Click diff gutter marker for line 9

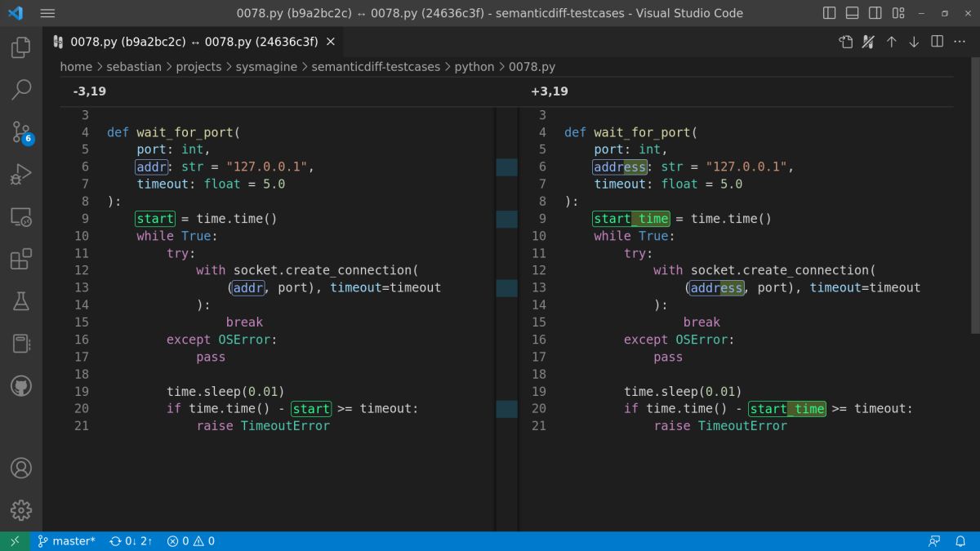[506, 219]
